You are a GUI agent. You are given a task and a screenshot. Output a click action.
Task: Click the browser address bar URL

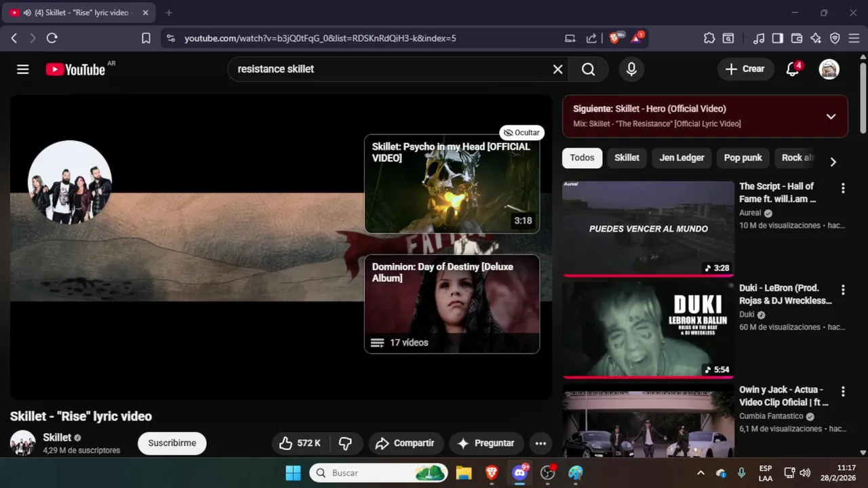pyautogui.click(x=320, y=39)
